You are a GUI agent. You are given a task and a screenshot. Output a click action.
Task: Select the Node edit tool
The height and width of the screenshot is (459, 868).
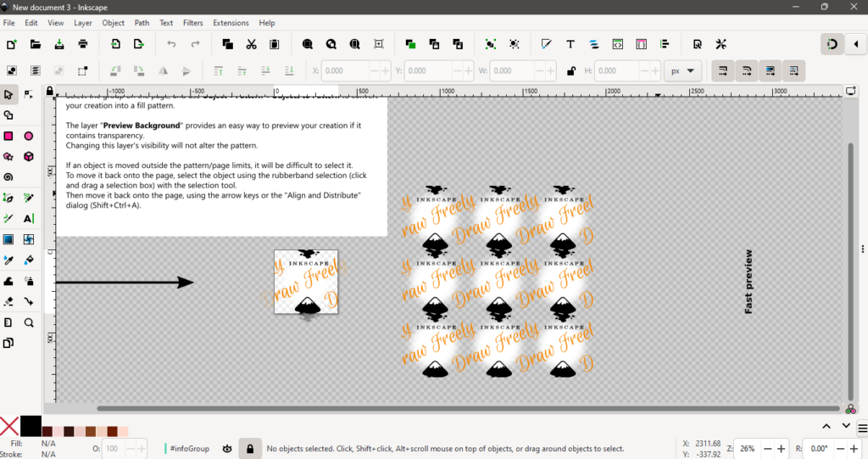(x=29, y=95)
